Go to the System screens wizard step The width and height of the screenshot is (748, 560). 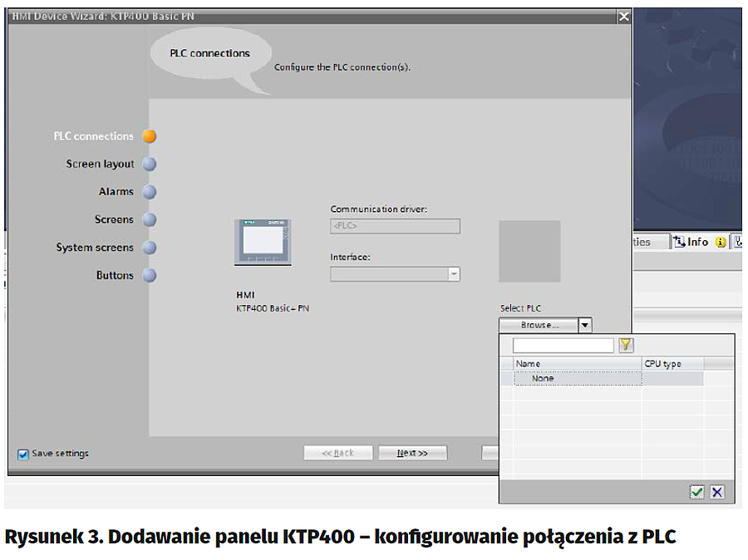[95, 248]
